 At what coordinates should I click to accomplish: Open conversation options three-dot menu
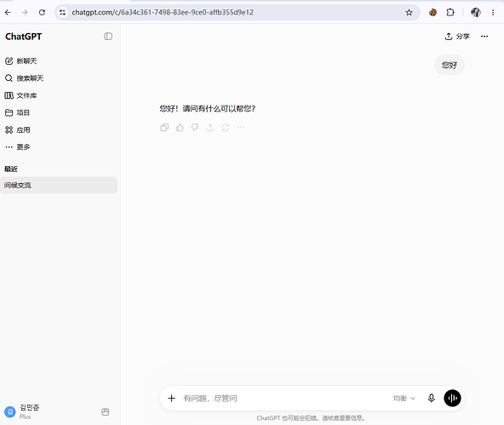click(x=484, y=37)
